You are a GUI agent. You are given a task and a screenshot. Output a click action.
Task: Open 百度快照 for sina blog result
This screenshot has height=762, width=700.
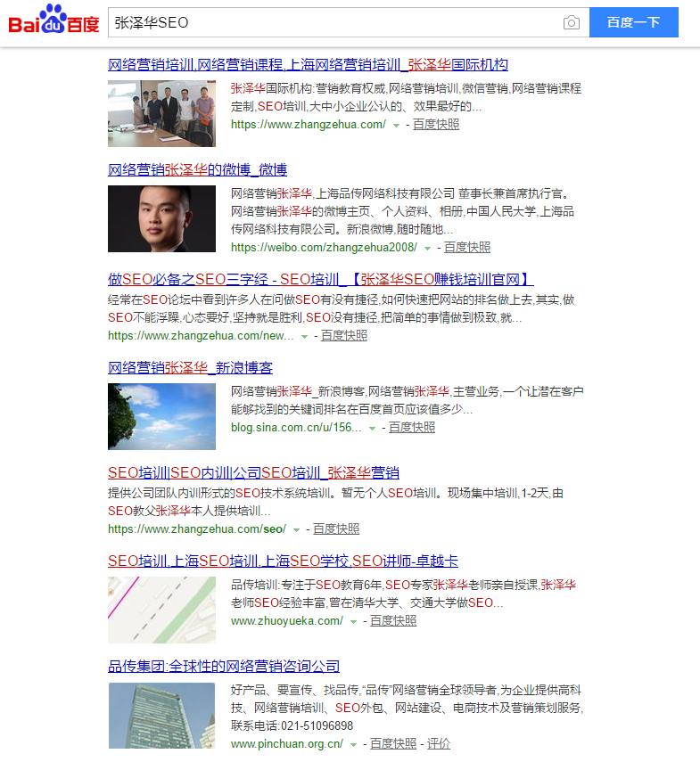coord(412,428)
